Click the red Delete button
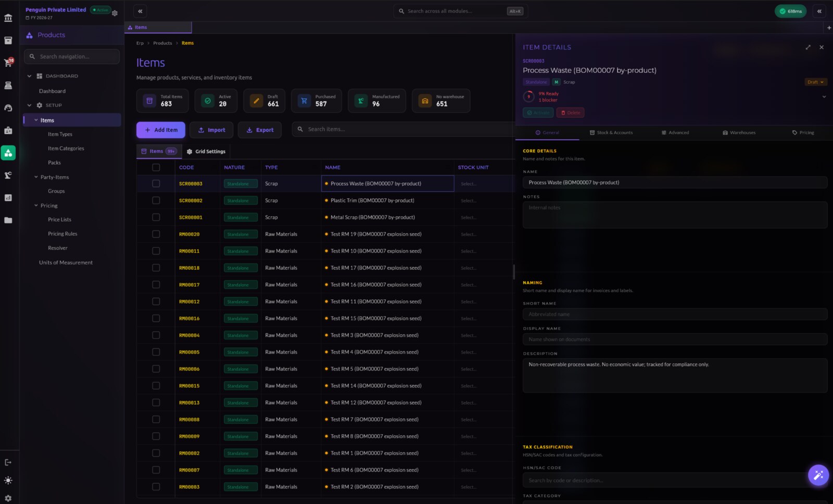The image size is (833, 504). click(571, 112)
